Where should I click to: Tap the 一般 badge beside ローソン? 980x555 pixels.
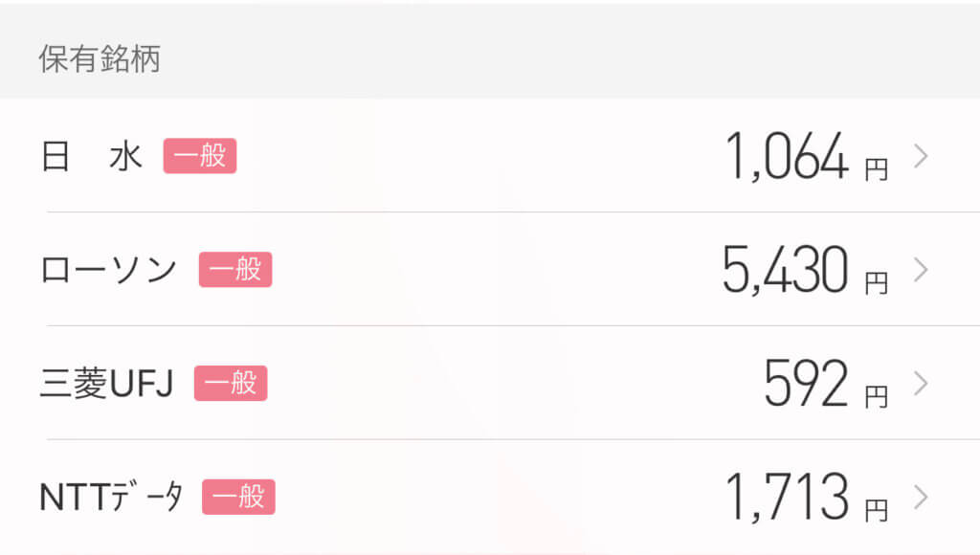coord(235,270)
